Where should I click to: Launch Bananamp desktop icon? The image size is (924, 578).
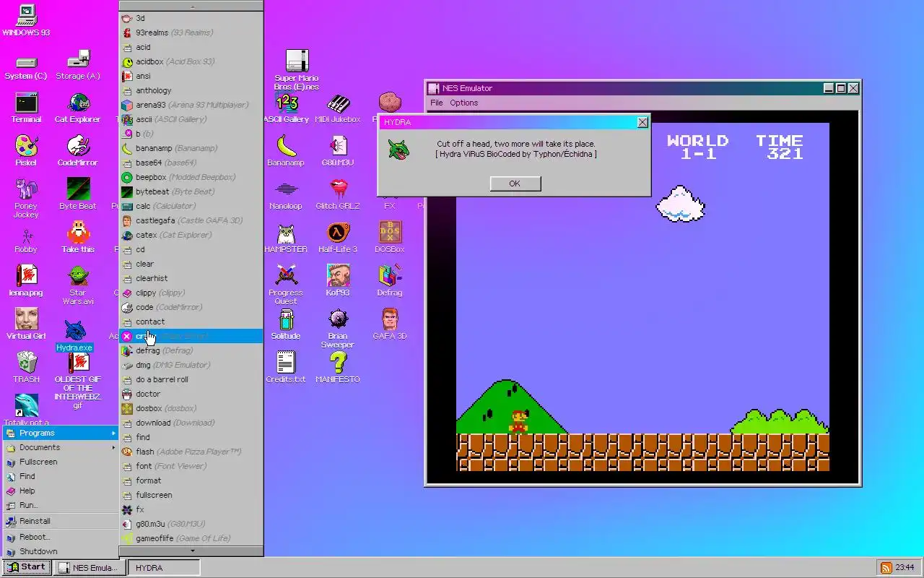286,152
